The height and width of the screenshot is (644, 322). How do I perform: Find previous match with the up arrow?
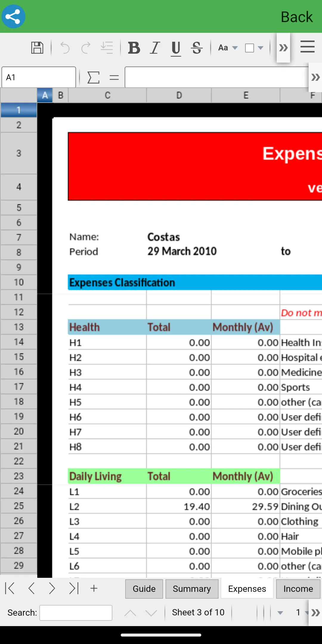[x=130, y=613]
